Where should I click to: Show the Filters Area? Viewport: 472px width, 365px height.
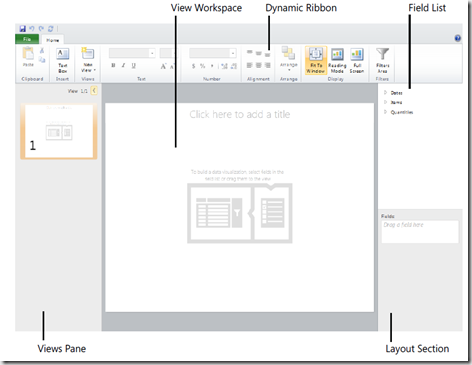tap(383, 60)
